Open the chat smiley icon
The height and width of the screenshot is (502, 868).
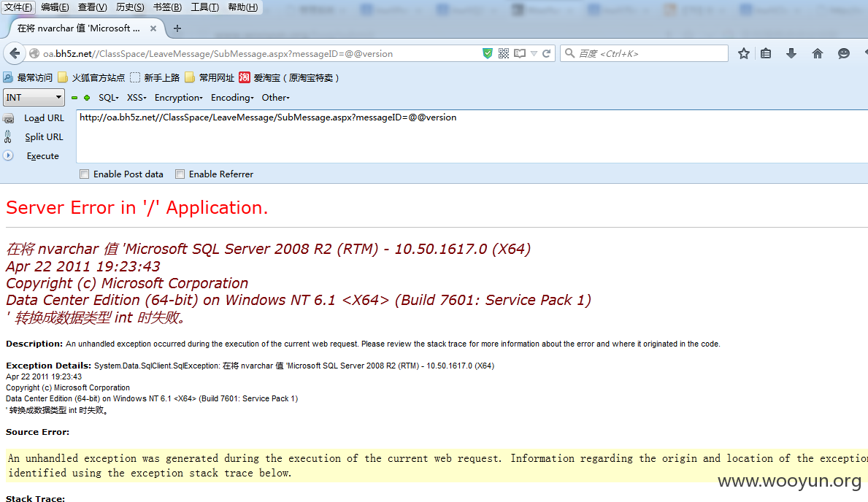tap(844, 53)
